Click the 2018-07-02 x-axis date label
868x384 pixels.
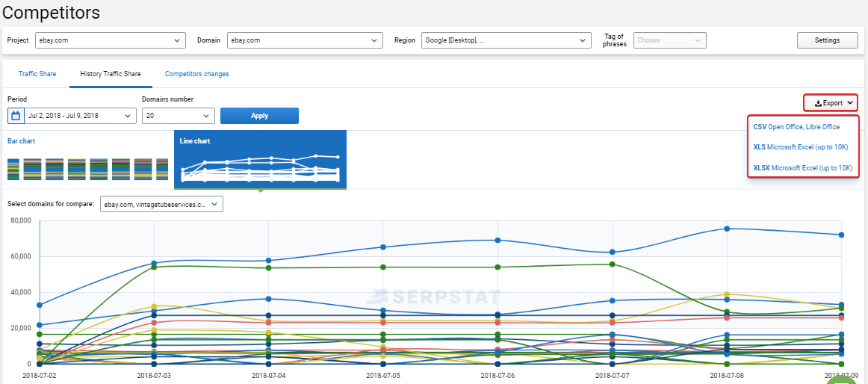pyautogui.click(x=39, y=375)
